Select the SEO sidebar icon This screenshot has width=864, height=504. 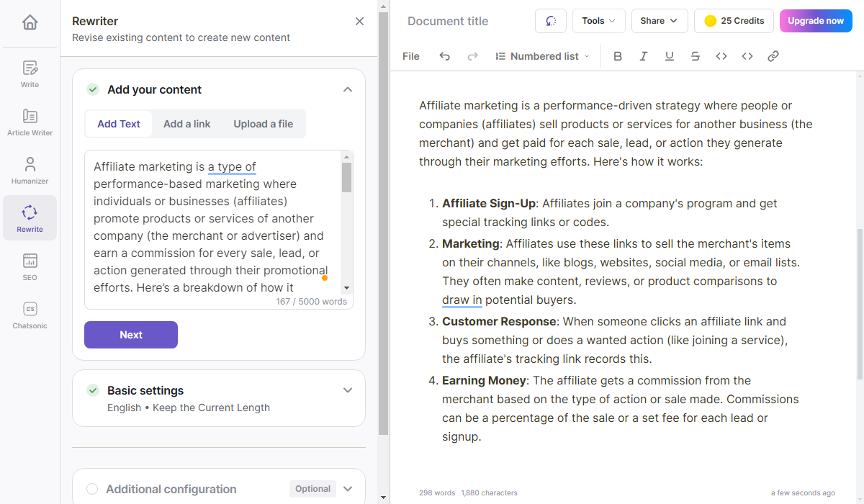[30, 266]
